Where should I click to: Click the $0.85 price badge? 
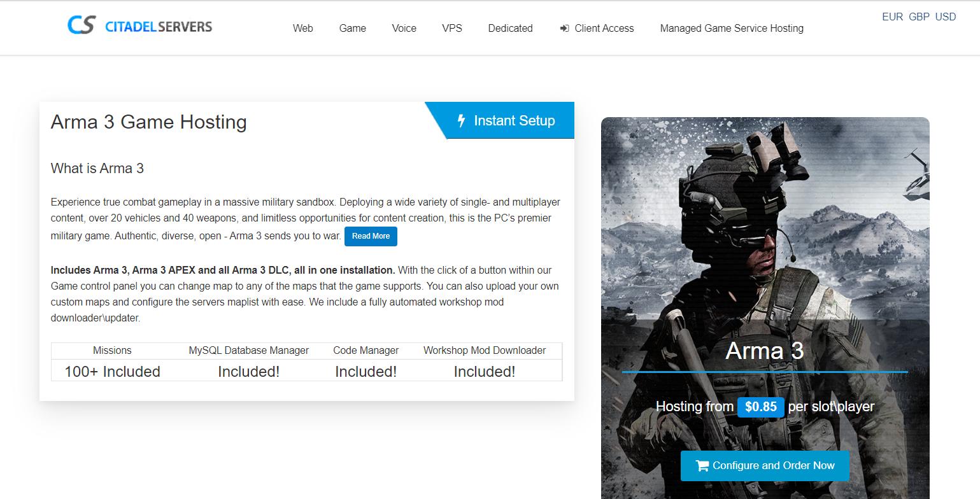761,407
